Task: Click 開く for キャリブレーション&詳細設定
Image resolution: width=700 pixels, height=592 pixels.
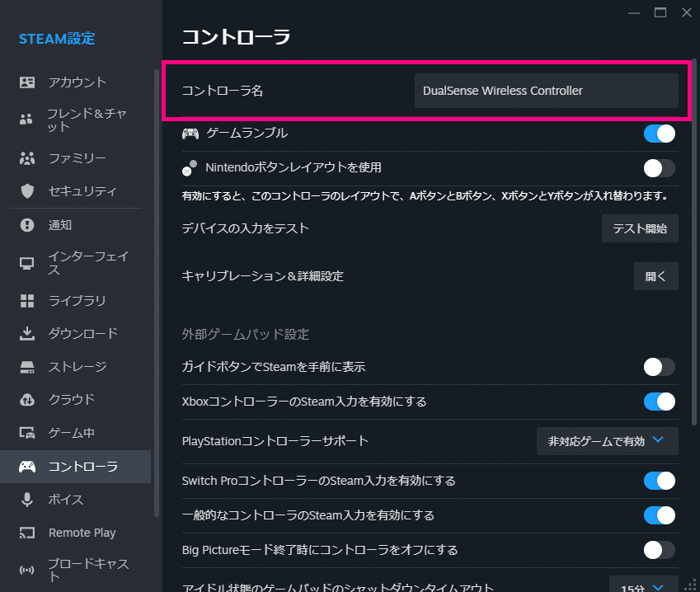Action: pos(655,276)
